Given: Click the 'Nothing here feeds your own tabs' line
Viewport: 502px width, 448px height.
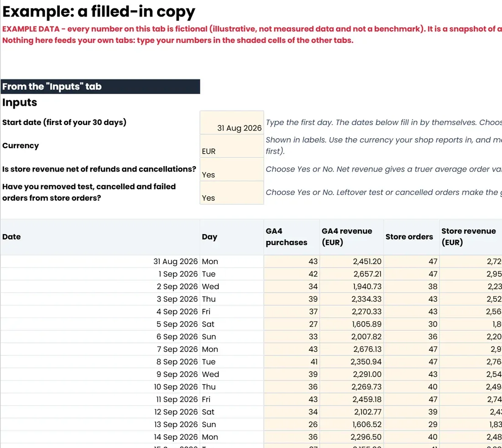Looking at the screenshot, I should pos(178,40).
